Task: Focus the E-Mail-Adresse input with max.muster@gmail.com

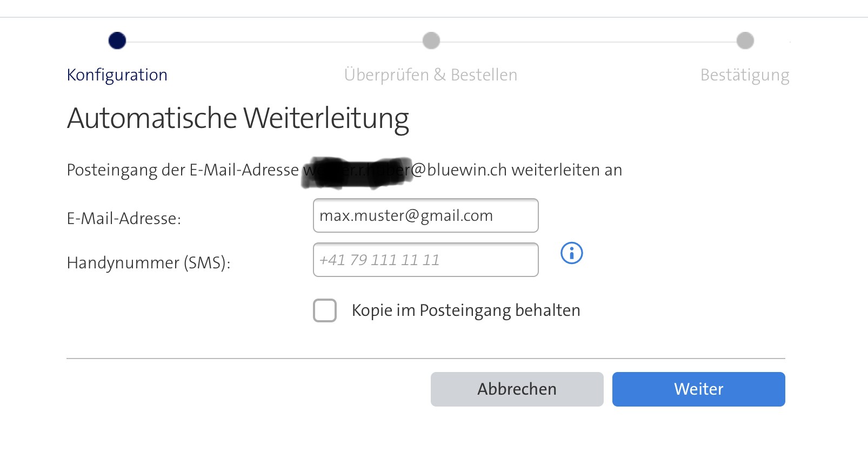Action: 425,215
